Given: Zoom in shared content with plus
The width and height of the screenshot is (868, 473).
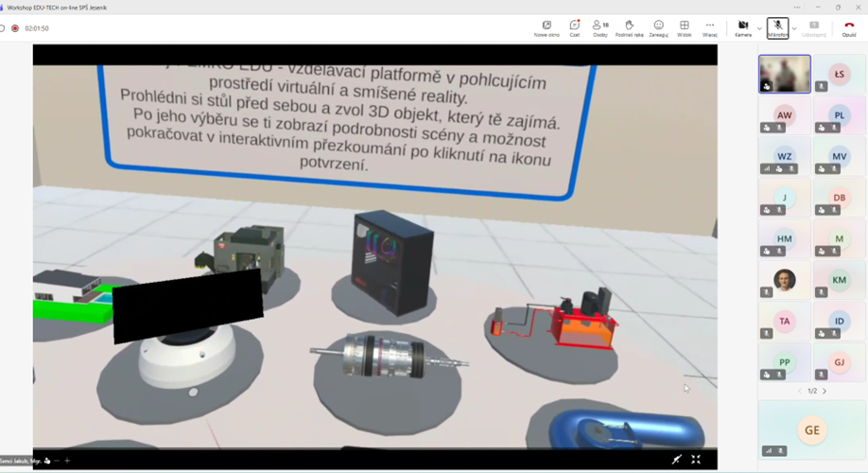Looking at the screenshot, I should tap(67, 461).
